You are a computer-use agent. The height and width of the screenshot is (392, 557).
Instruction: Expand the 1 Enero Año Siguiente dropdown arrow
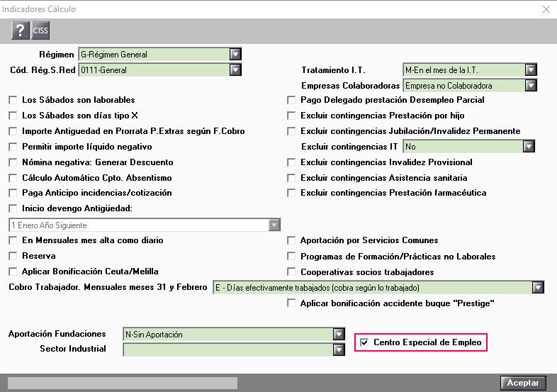click(274, 225)
